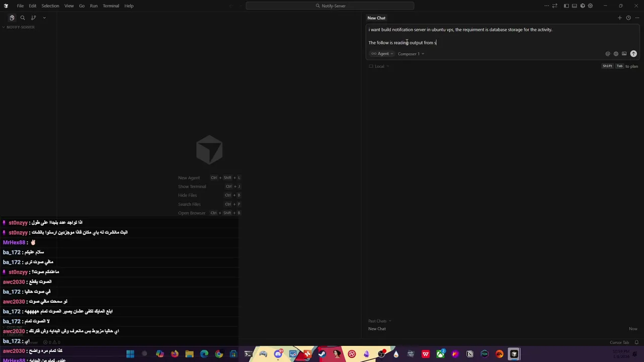This screenshot has height=362, width=644.
Task: Open Notion from the taskbar
Action: pos(470,354)
